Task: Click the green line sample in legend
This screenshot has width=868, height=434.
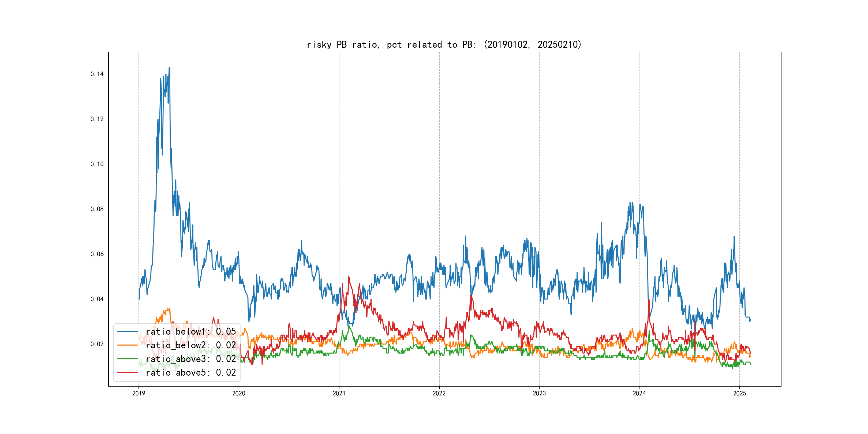Action: (127, 359)
